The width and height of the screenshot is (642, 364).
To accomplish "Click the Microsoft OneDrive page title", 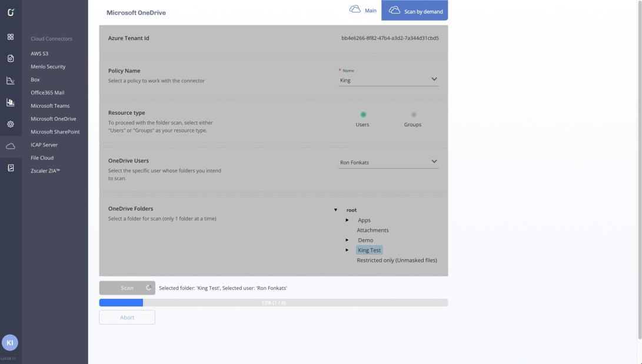I will (x=136, y=13).
